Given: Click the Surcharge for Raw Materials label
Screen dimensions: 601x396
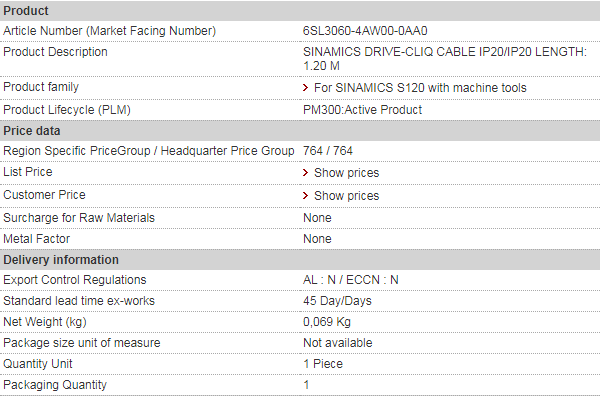Looking at the screenshot, I should coord(79,218).
